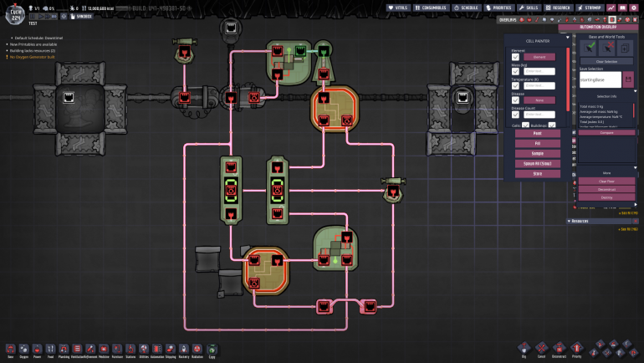Screen dimensions: 644x363
Task: Click the save selection disk icon
Action: [628, 79]
